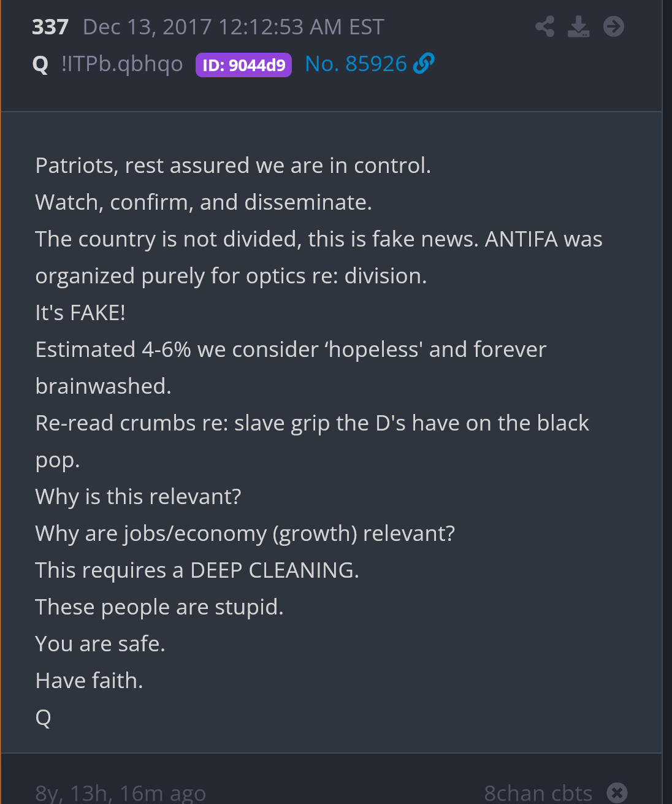Download post 337 using the download icon
The height and width of the screenshot is (804, 672).
(x=578, y=26)
